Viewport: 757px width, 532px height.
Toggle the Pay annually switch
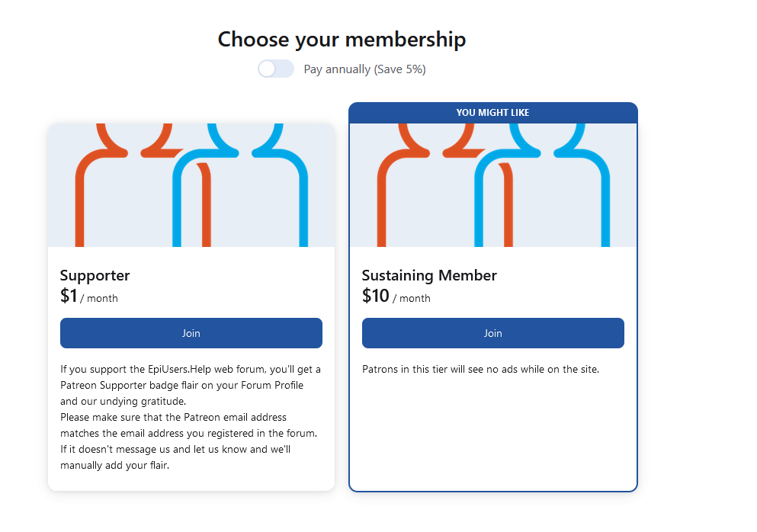pos(276,69)
